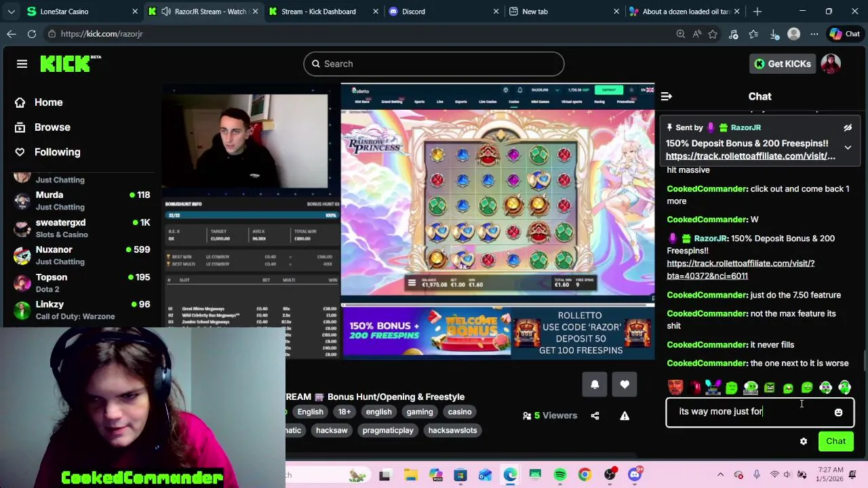The height and width of the screenshot is (488, 868).
Task: Click CookedCommander username on 'W' message
Action: (707, 220)
